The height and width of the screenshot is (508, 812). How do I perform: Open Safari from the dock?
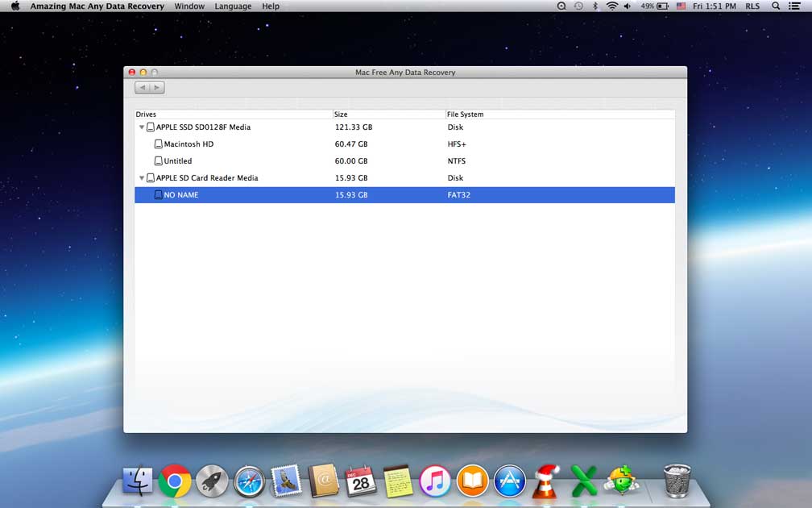(250, 481)
